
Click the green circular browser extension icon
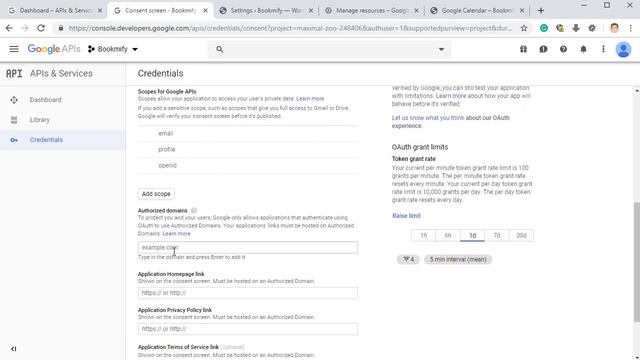544,28
